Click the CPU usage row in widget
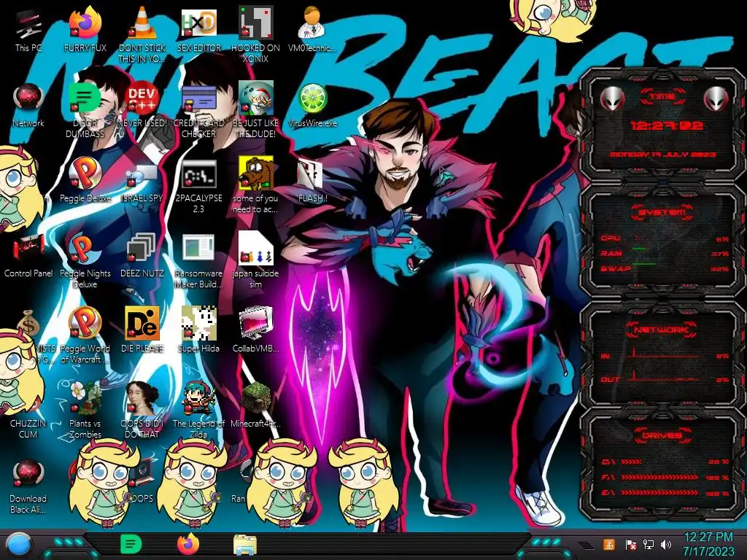The height and width of the screenshot is (560, 747). click(x=665, y=238)
